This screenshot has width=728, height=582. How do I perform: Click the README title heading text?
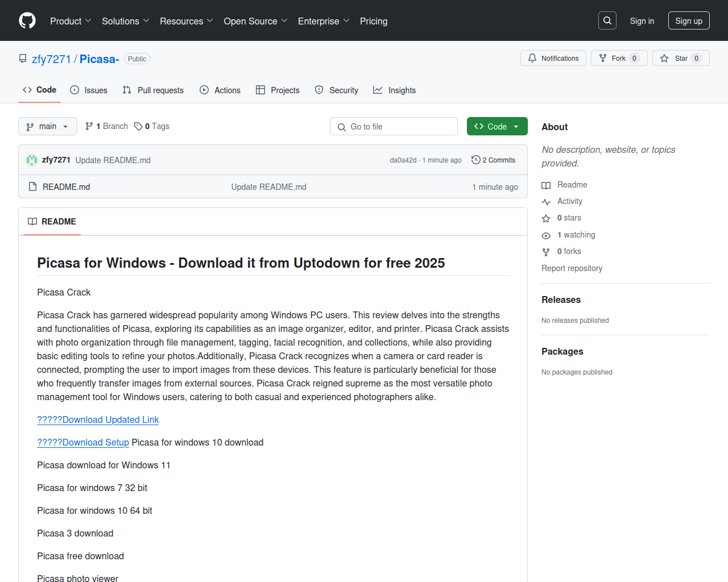coord(241,263)
